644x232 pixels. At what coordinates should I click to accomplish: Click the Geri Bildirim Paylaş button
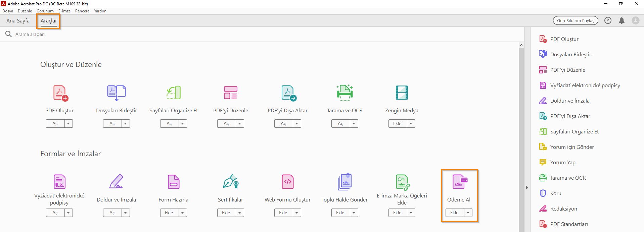[x=576, y=20]
